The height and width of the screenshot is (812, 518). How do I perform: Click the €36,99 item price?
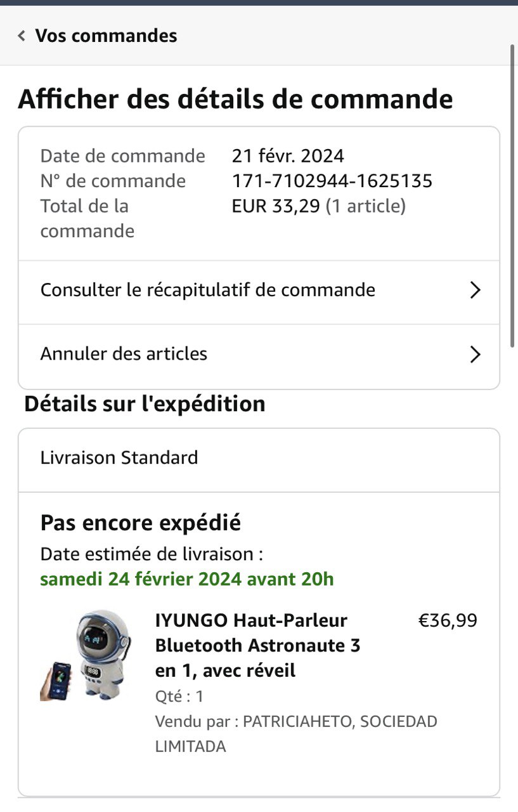coord(448,620)
